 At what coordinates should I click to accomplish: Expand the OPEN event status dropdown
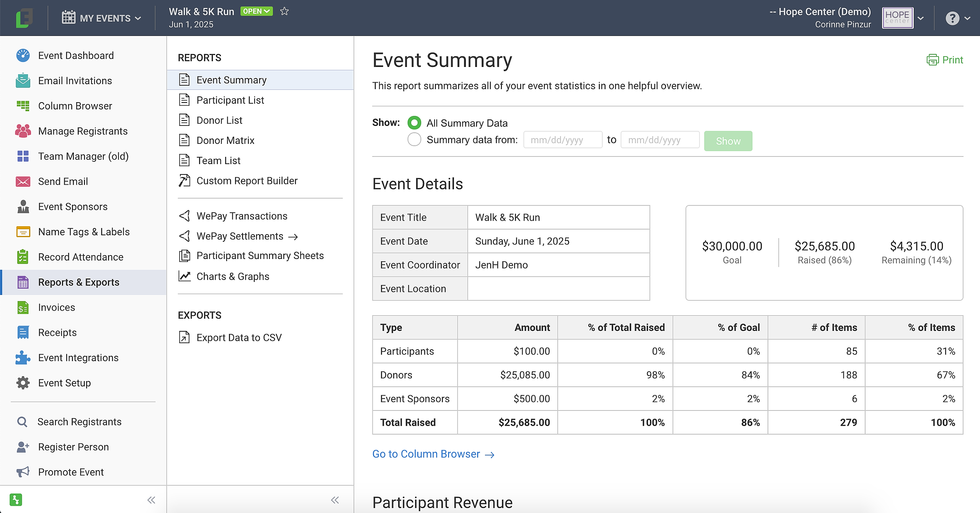[256, 11]
